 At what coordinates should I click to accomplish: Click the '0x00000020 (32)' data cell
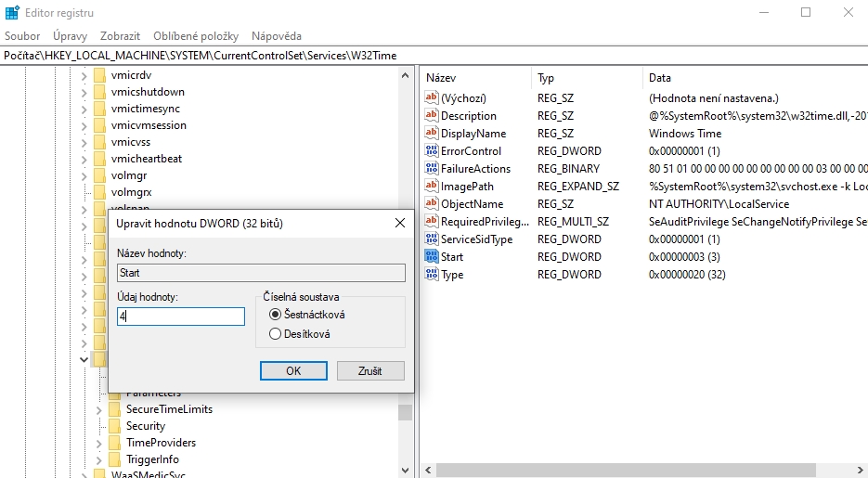click(x=687, y=275)
